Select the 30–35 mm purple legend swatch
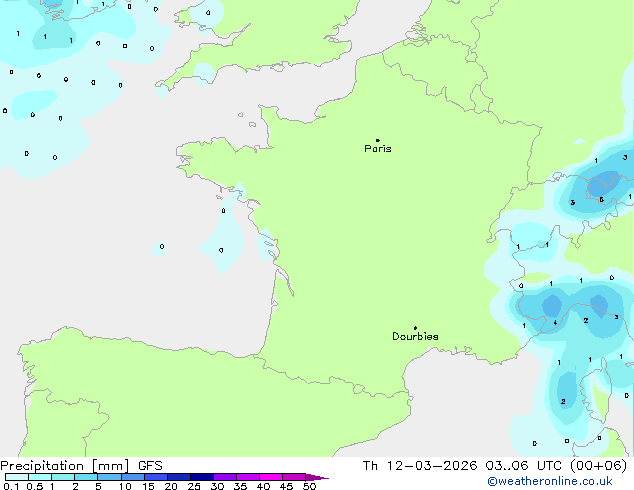The height and width of the screenshot is (490, 634). click(x=224, y=477)
